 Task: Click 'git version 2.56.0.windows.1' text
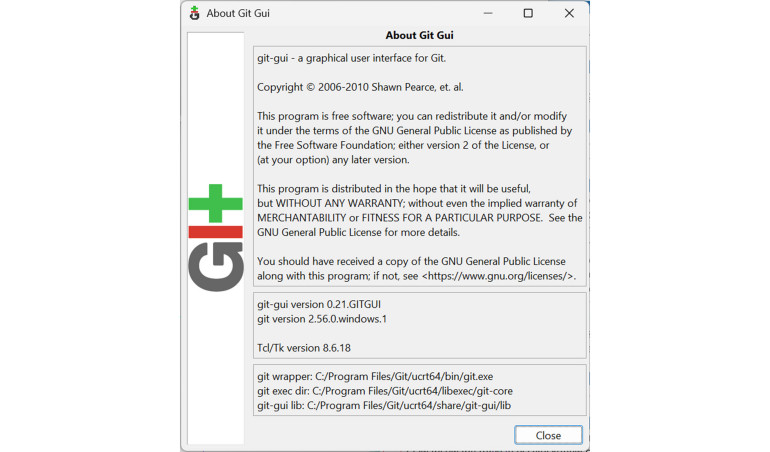(322, 319)
